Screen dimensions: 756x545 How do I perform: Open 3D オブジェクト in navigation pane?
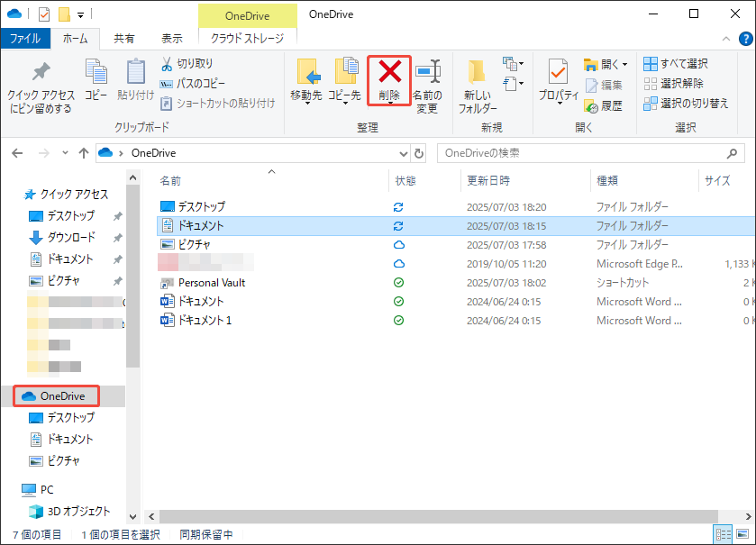pos(70,512)
